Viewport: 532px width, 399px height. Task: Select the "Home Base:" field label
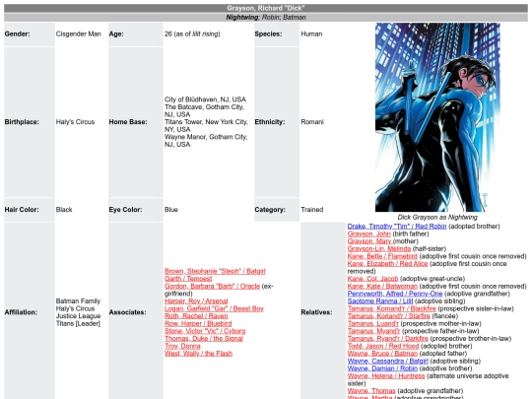128,122
